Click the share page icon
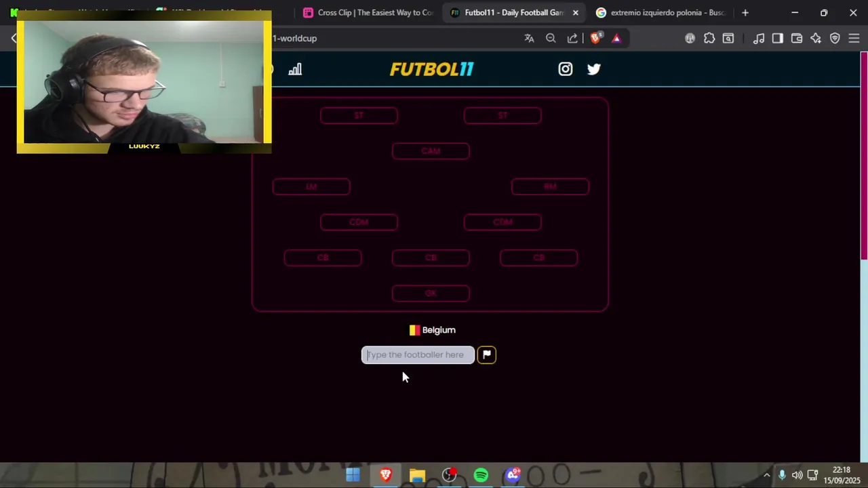This screenshot has height=488, width=868. pos(572,39)
